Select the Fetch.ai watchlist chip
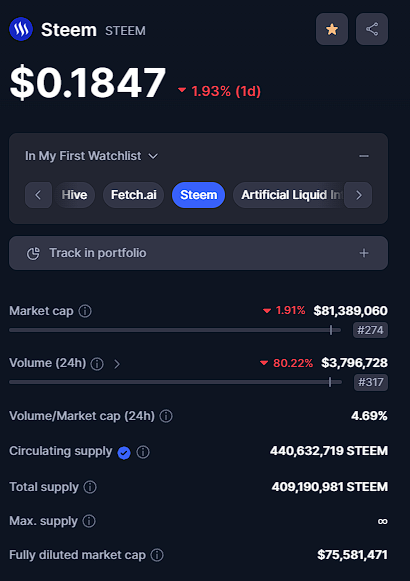Screen dimensions: 410x581 pyautogui.click(x=134, y=195)
